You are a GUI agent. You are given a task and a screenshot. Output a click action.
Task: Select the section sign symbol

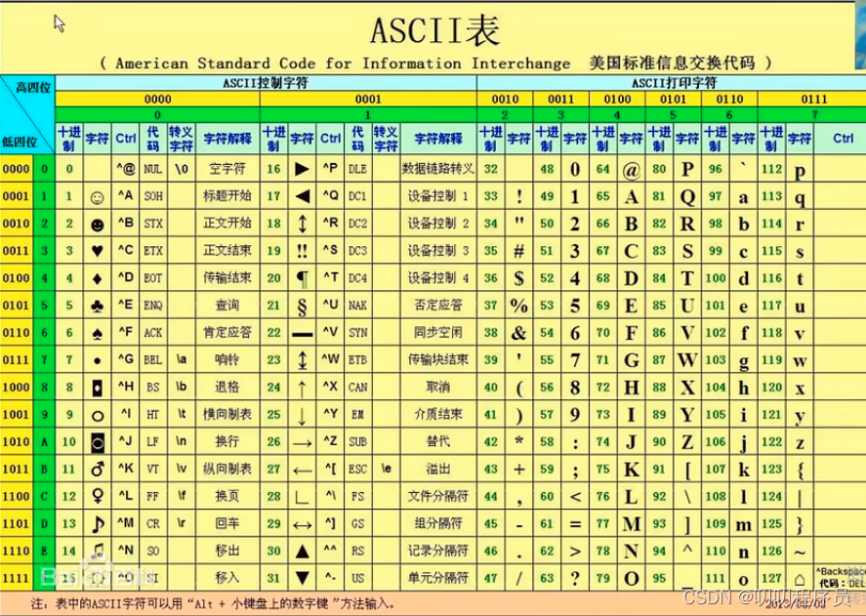click(302, 307)
